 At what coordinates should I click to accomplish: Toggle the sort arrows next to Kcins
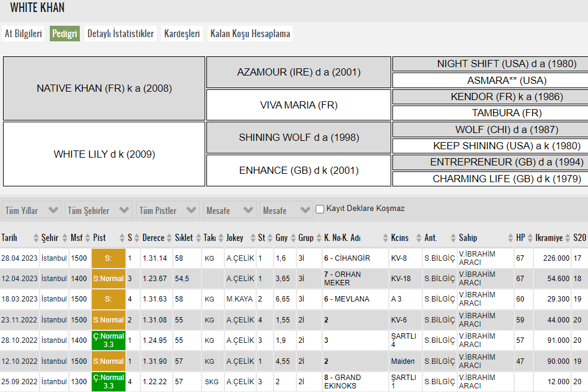[x=419, y=237]
